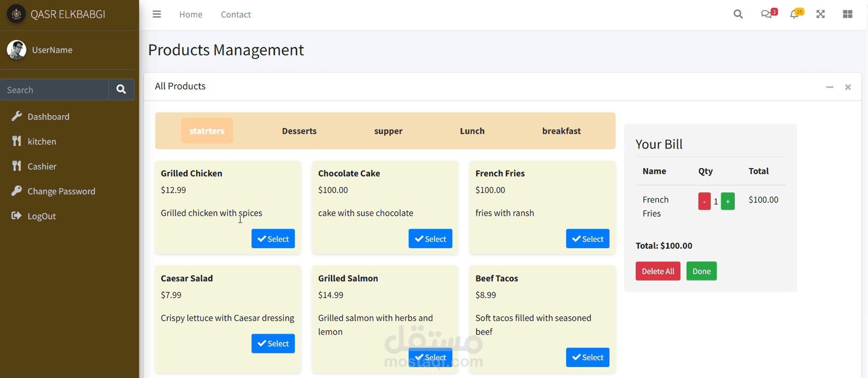Open the navbar search icon
The height and width of the screenshot is (378, 868).
point(738,14)
